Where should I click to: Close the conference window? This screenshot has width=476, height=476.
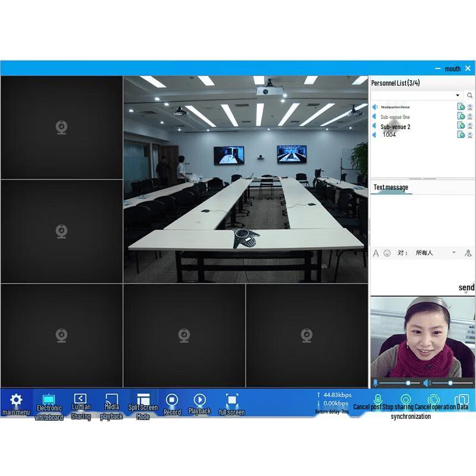point(468,68)
